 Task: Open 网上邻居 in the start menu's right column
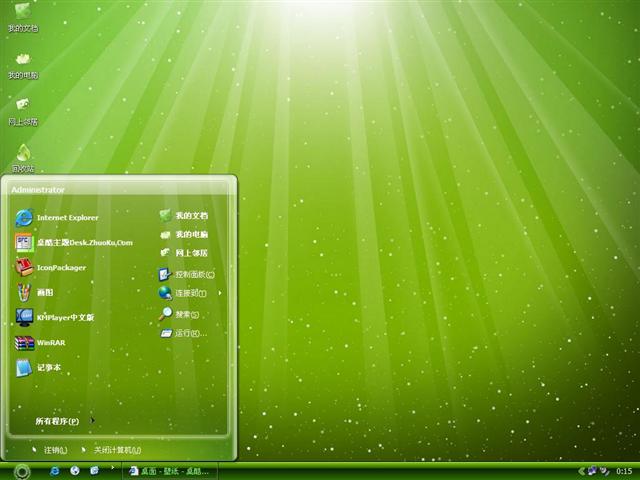[x=184, y=253]
